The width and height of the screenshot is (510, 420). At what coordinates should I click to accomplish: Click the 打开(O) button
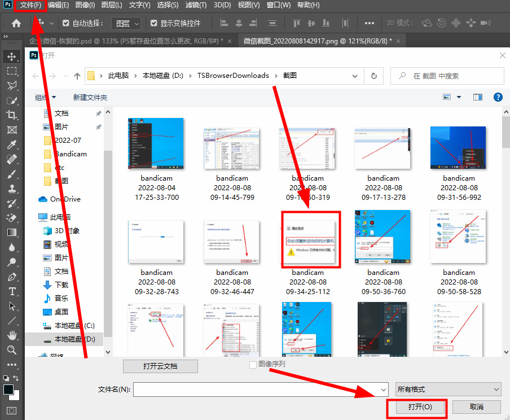pos(416,407)
